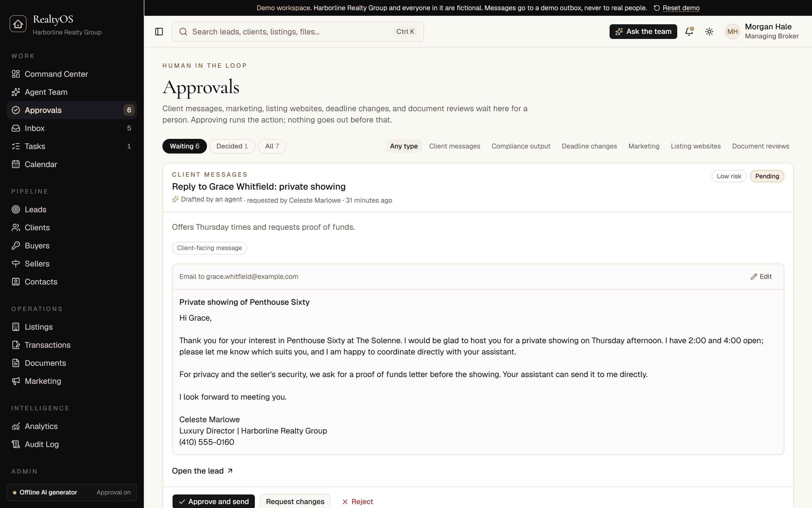Click the Command Center grid icon

[x=16, y=74]
